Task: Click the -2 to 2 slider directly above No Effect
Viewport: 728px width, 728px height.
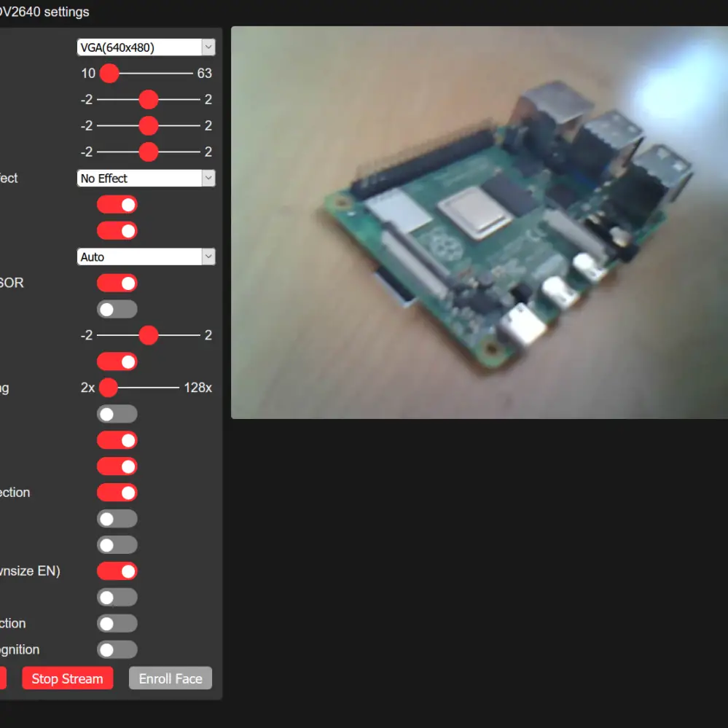Action: pos(149,152)
